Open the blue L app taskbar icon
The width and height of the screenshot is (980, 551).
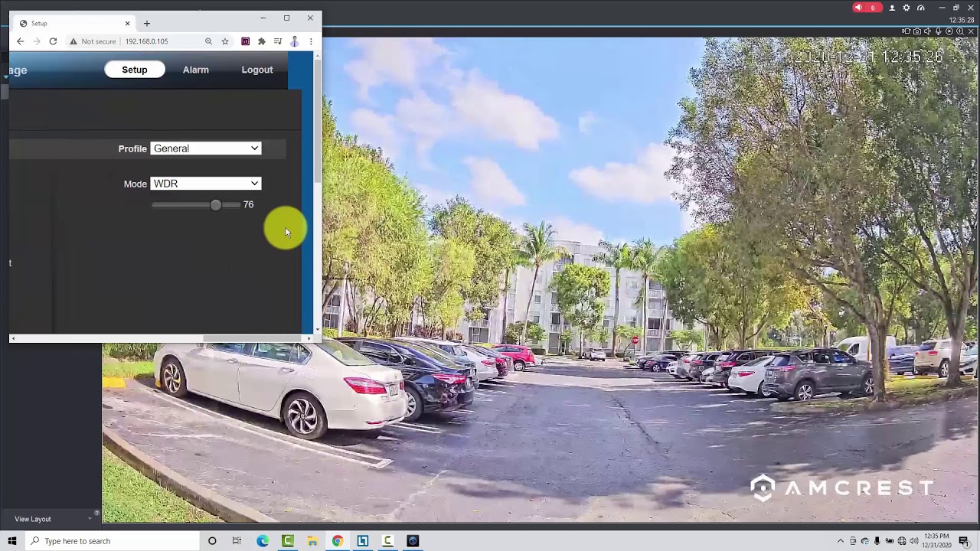point(363,541)
